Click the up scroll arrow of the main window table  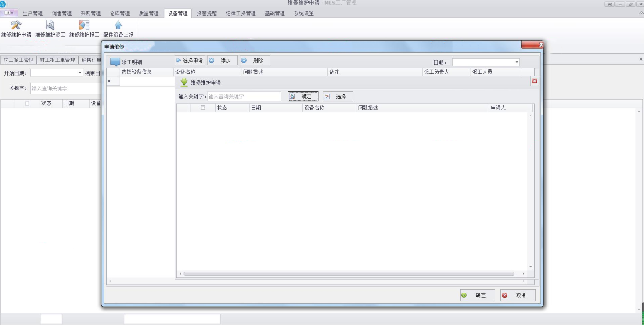point(639,112)
